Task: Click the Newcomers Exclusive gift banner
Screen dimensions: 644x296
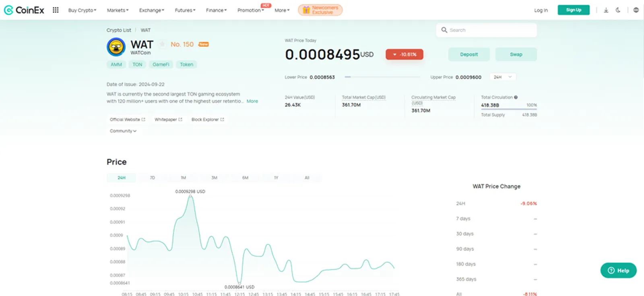Action: (320, 10)
